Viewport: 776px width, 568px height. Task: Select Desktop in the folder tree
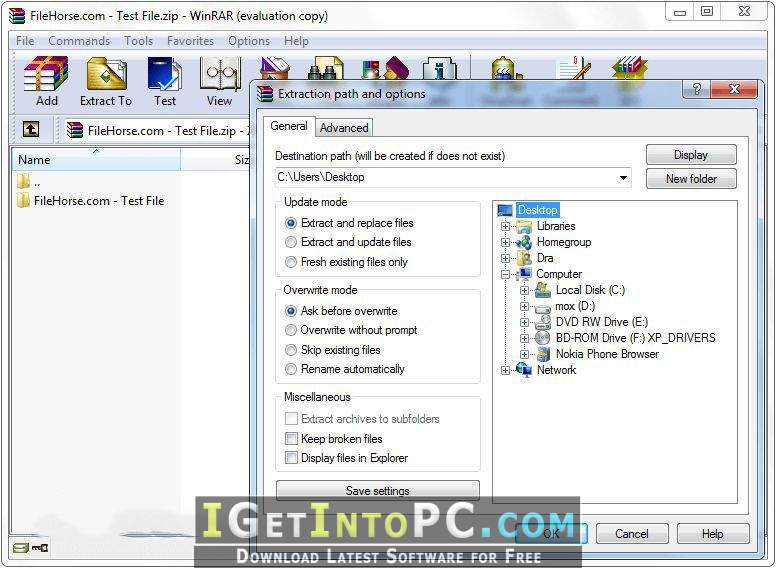[537, 210]
